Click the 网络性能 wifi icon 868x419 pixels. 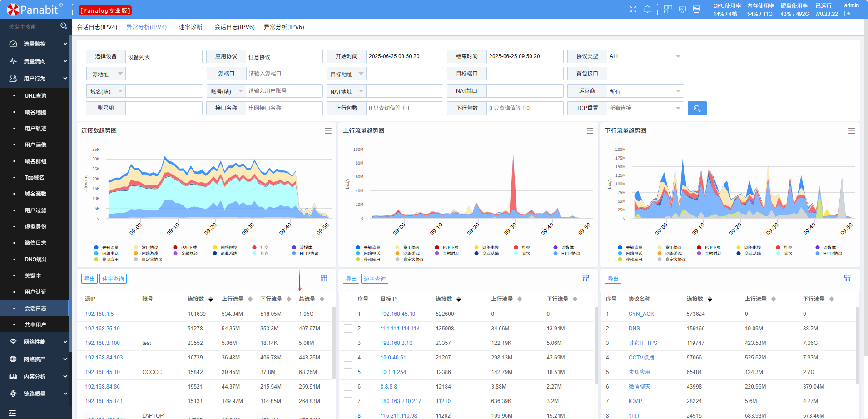click(x=13, y=342)
